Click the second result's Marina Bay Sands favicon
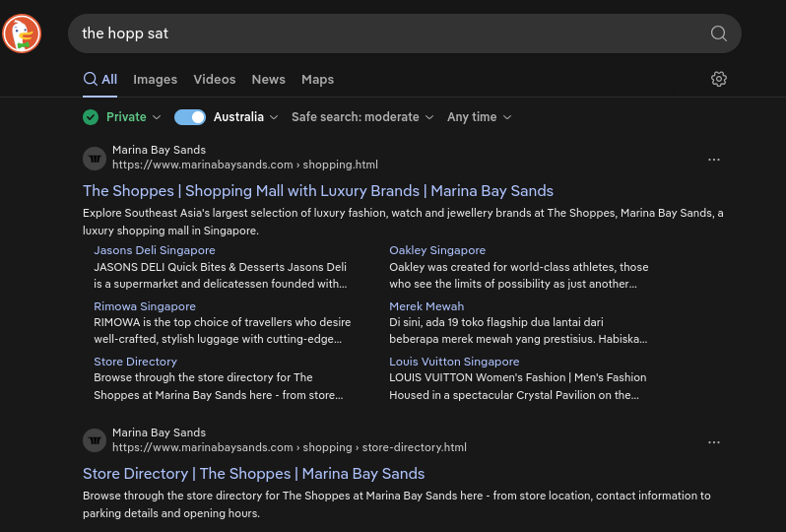The height and width of the screenshot is (532, 786). [95, 440]
